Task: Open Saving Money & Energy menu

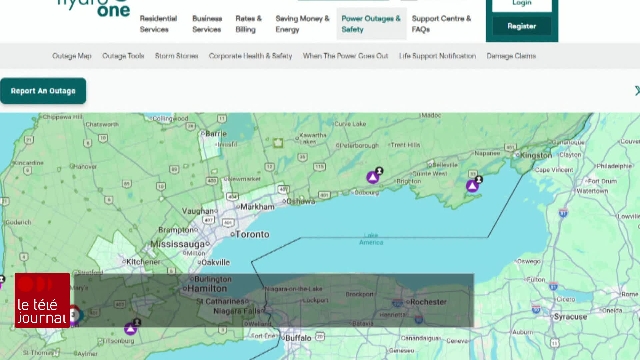Action: [302, 24]
